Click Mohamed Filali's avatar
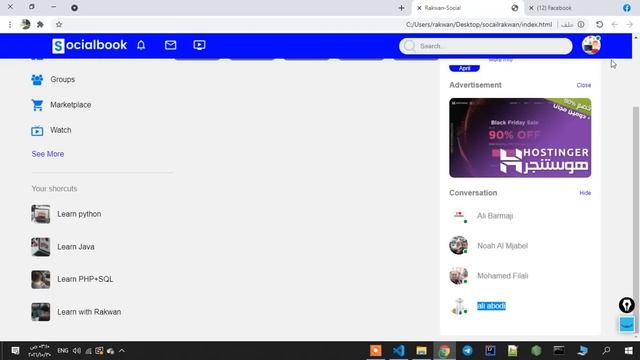 [x=459, y=276]
